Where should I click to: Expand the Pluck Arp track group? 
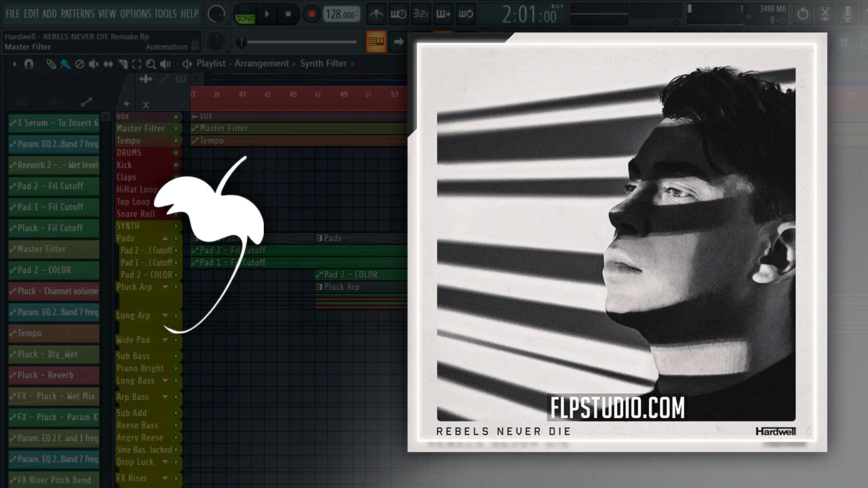(x=165, y=287)
